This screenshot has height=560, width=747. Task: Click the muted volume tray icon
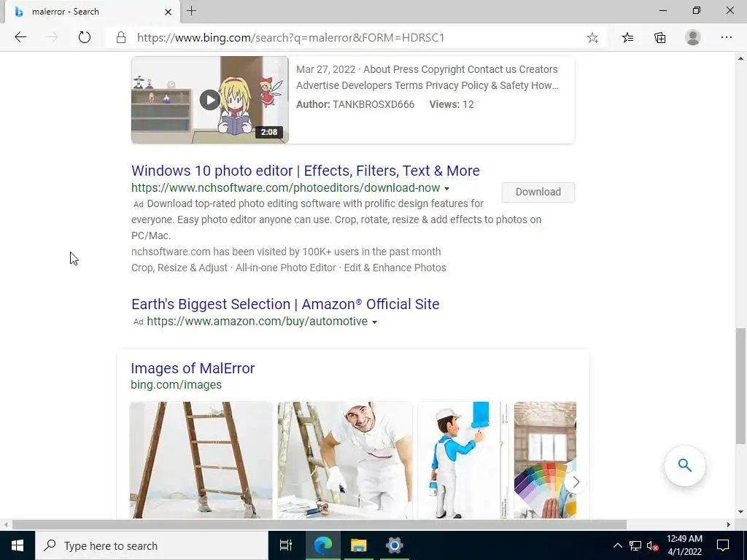pos(652,545)
